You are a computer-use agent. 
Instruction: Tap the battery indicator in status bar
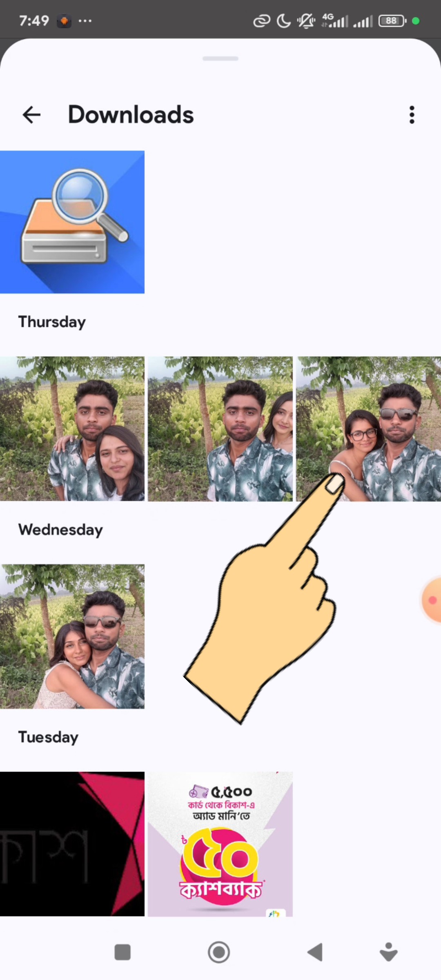[392, 21]
